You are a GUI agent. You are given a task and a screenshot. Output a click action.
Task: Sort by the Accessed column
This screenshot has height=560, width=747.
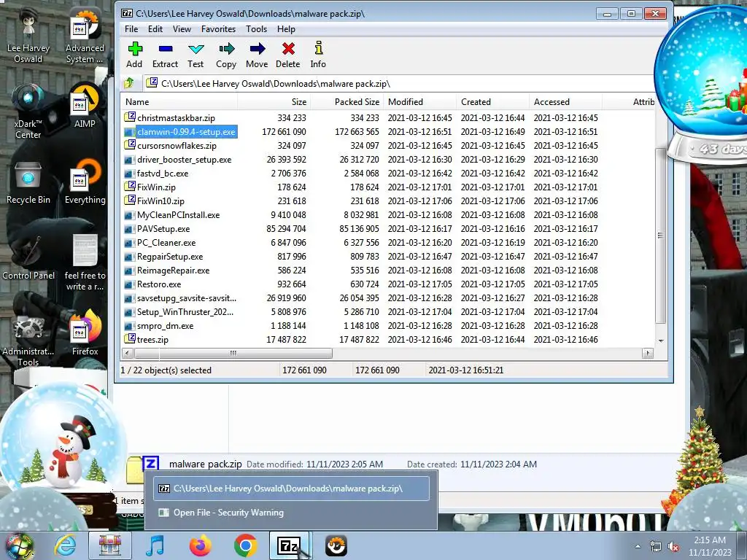tap(565, 102)
